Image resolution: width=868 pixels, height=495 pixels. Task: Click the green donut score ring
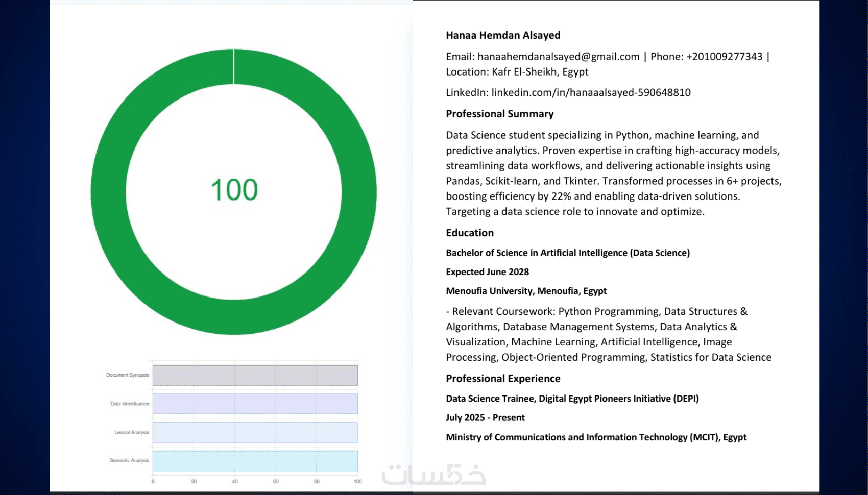tap(108, 192)
